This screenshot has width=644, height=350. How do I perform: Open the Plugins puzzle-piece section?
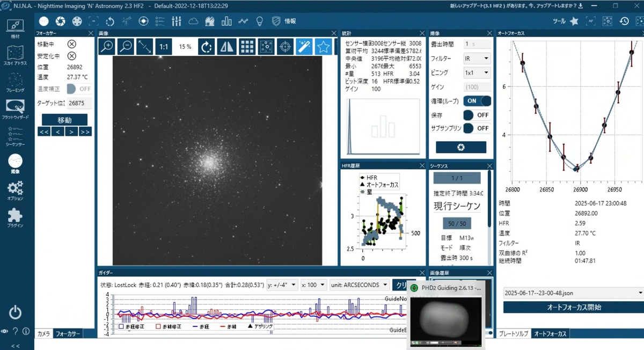point(16,217)
